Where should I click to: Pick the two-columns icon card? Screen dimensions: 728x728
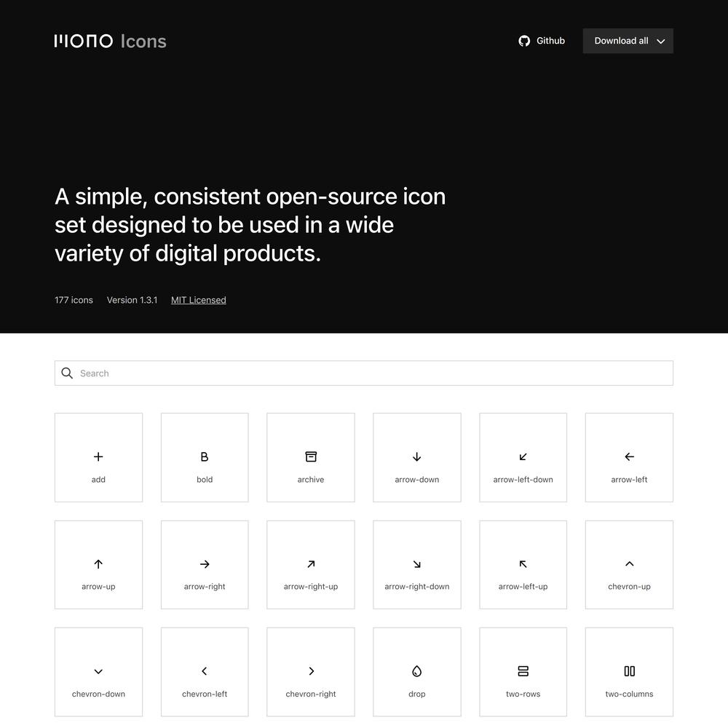(x=629, y=672)
